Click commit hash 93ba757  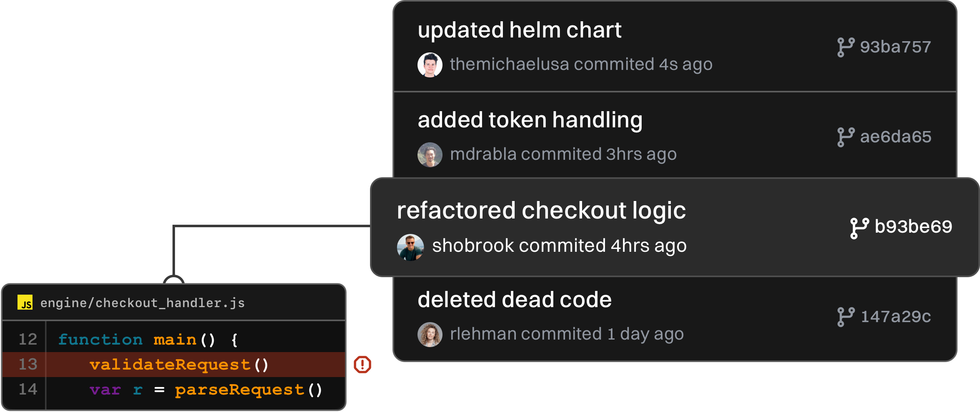pyautogui.click(x=895, y=47)
